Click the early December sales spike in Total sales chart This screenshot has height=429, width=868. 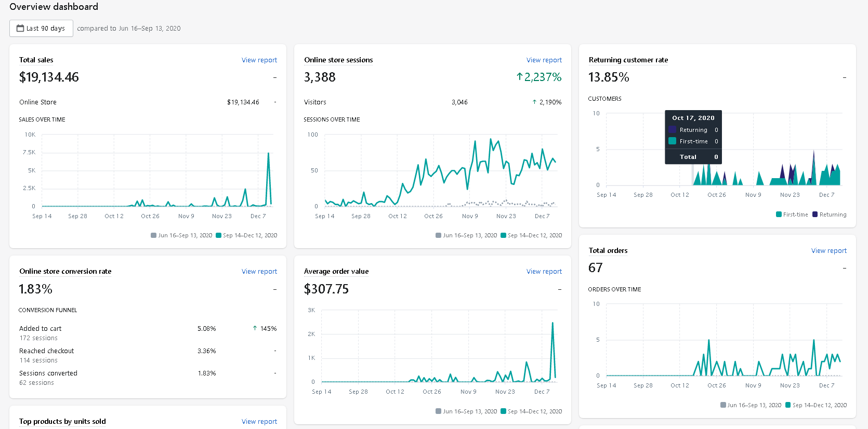[x=268, y=154]
